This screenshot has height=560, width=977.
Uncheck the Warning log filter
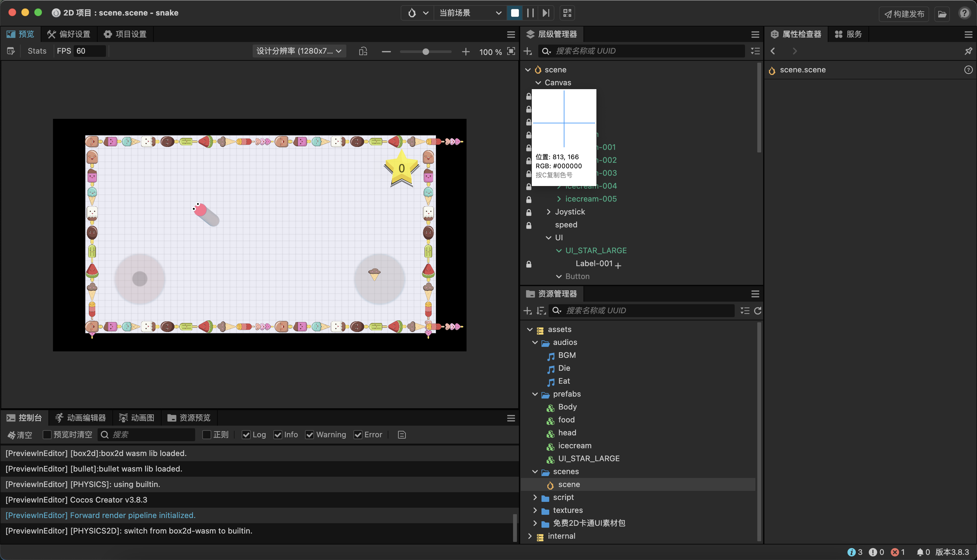click(x=310, y=435)
